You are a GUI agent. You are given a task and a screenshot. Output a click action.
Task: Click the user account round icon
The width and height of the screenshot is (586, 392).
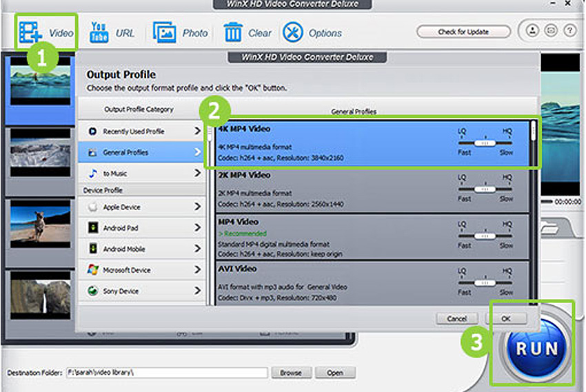532,30
